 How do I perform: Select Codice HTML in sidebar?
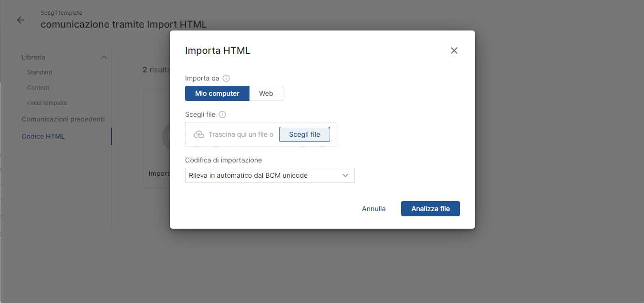[43, 136]
